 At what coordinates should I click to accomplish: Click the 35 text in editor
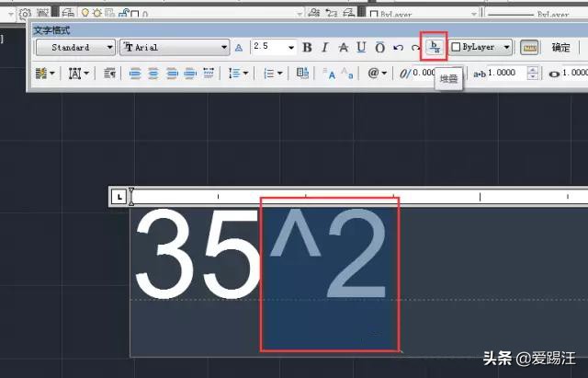(197, 254)
